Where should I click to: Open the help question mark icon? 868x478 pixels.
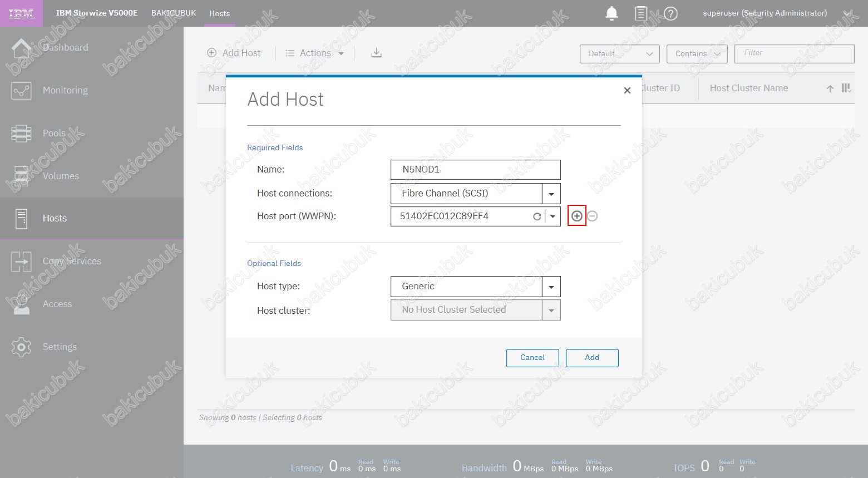(671, 13)
